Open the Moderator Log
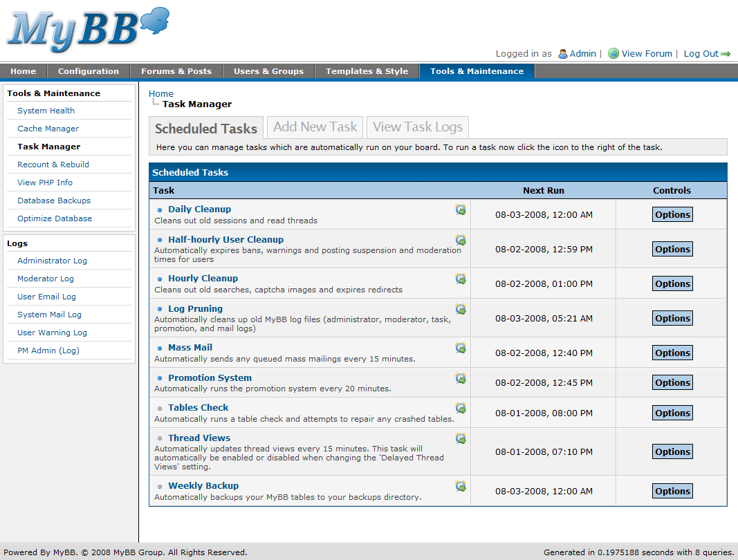 tap(46, 279)
